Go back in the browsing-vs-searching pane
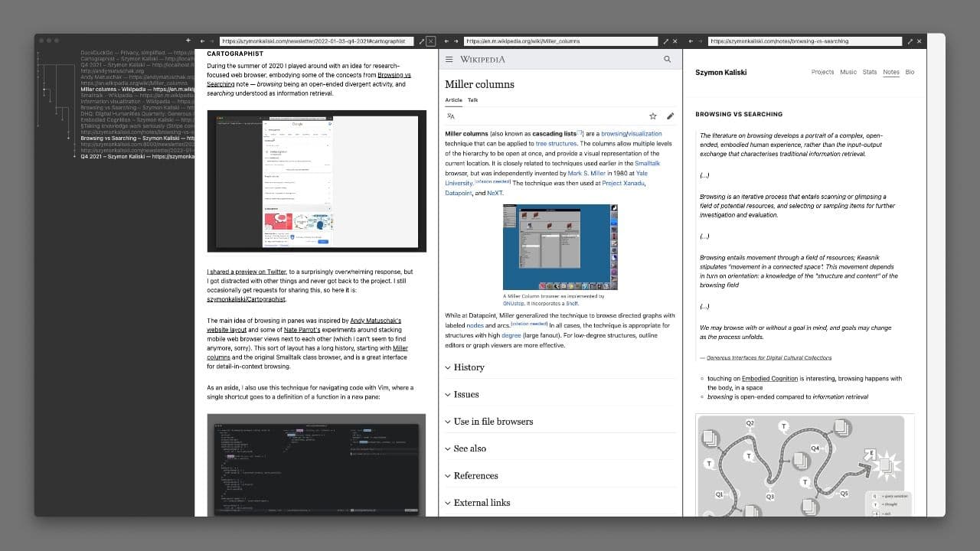This screenshot has width=980, height=551. click(692, 41)
